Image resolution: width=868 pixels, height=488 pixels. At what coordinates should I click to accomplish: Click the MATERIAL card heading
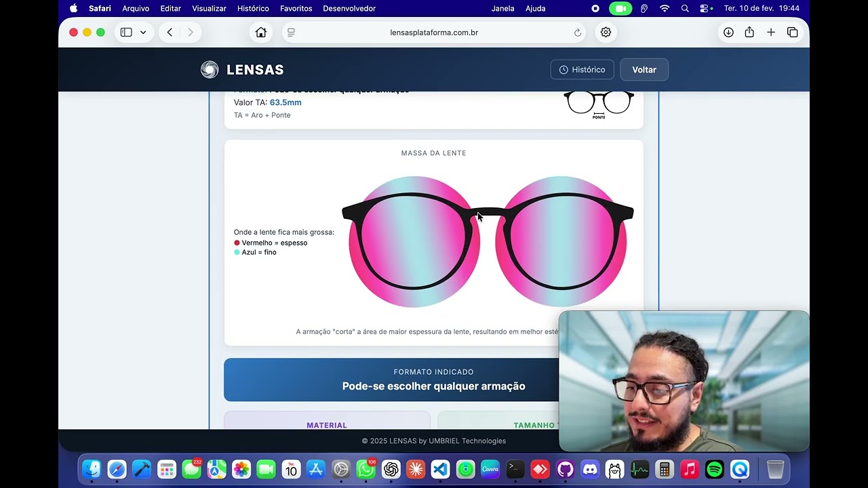click(x=327, y=425)
